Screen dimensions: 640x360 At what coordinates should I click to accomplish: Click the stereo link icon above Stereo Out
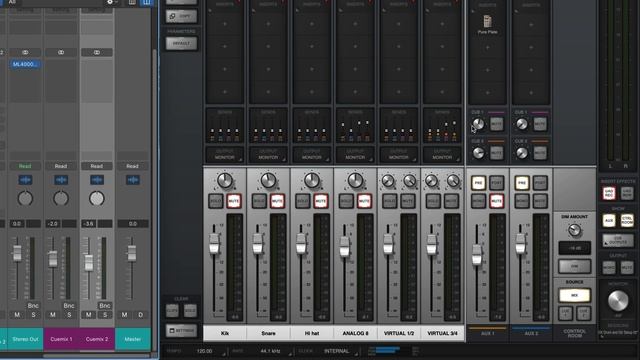tap(25, 52)
